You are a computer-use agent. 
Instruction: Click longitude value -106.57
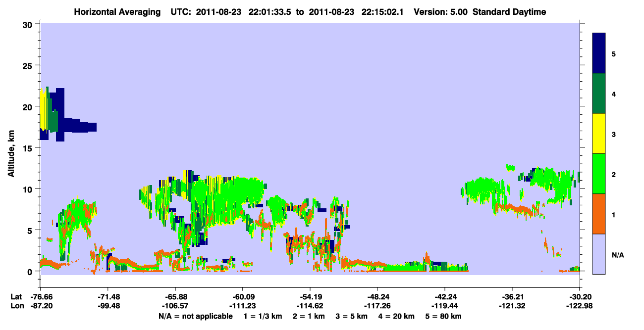[x=175, y=306]
